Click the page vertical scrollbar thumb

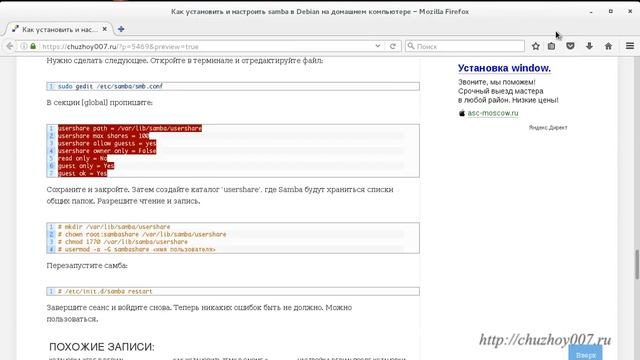(x=637, y=264)
